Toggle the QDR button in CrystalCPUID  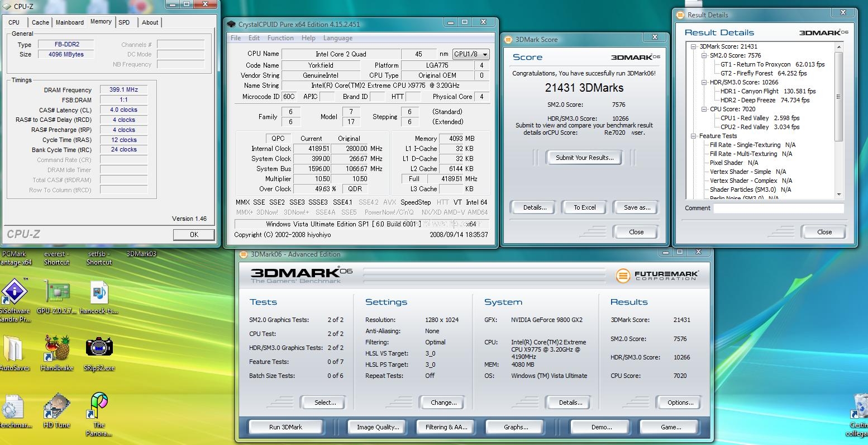pos(355,189)
